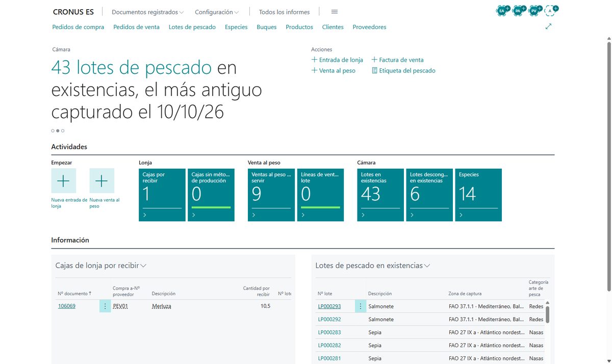Open lot LP000293 link
This screenshot has width=612, height=364.
pyautogui.click(x=329, y=306)
